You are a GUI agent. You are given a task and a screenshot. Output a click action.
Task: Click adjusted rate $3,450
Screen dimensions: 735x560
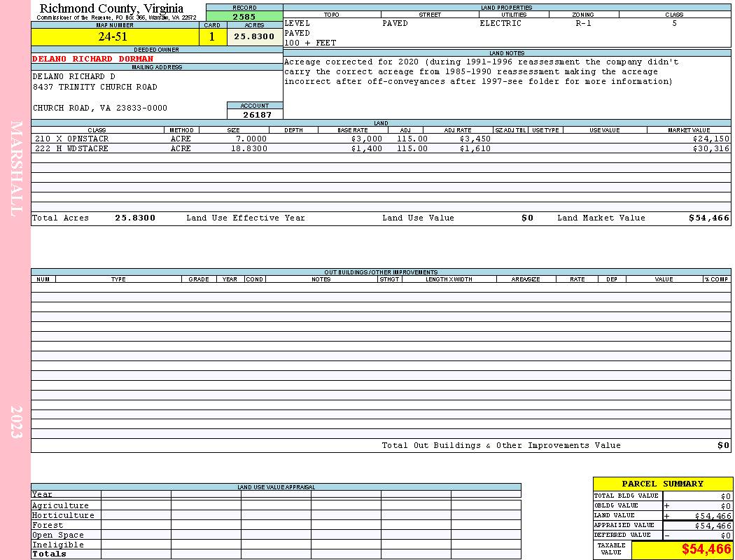tap(475, 139)
